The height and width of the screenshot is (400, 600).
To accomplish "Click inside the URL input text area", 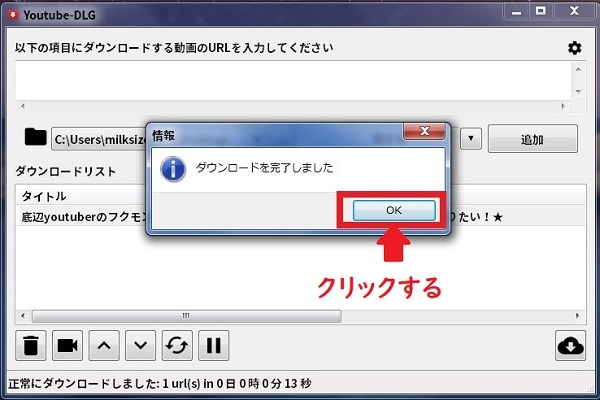I will tap(293, 81).
